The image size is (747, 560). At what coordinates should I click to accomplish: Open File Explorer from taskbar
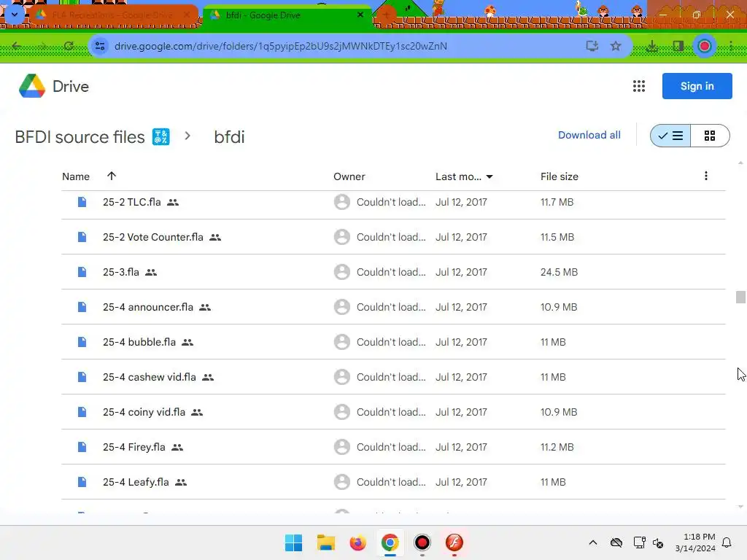click(x=326, y=542)
